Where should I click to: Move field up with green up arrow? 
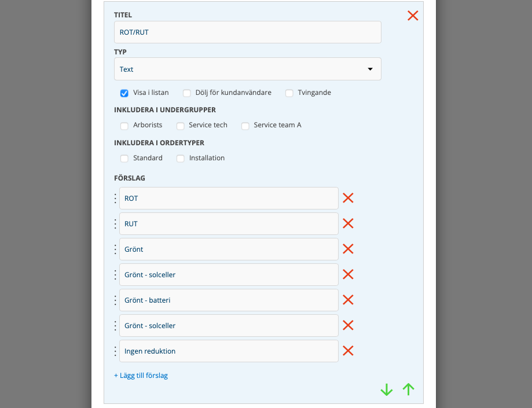pos(409,389)
